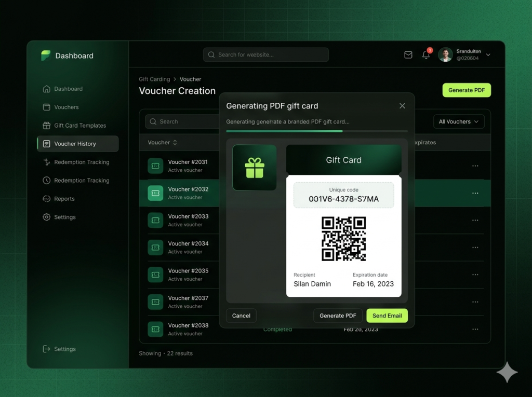Image resolution: width=532 pixels, height=397 pixels.
Task: Click the Send Email button
Action: pyautogui.click(x=387, y=316)
